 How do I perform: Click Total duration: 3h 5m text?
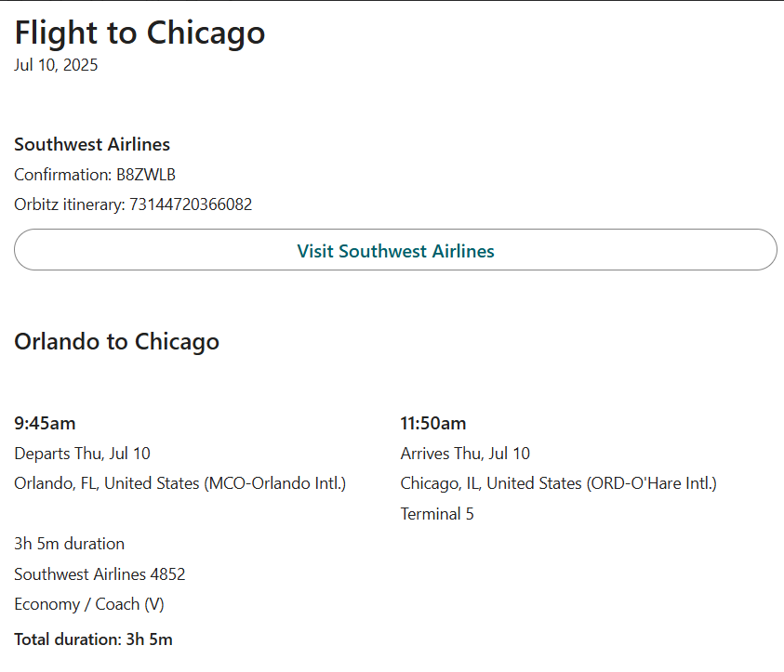(93, 639)
